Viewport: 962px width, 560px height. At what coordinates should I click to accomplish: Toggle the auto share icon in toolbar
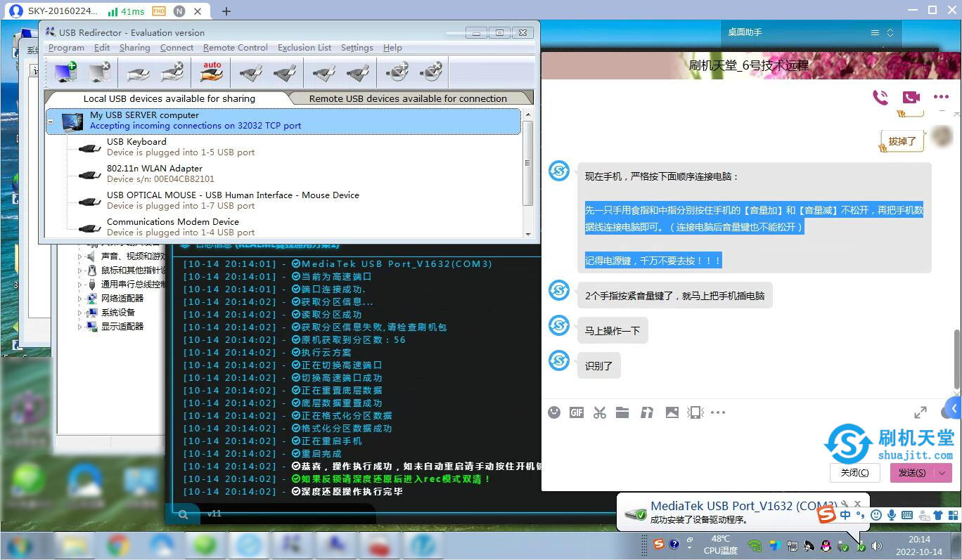click(212, 72)
